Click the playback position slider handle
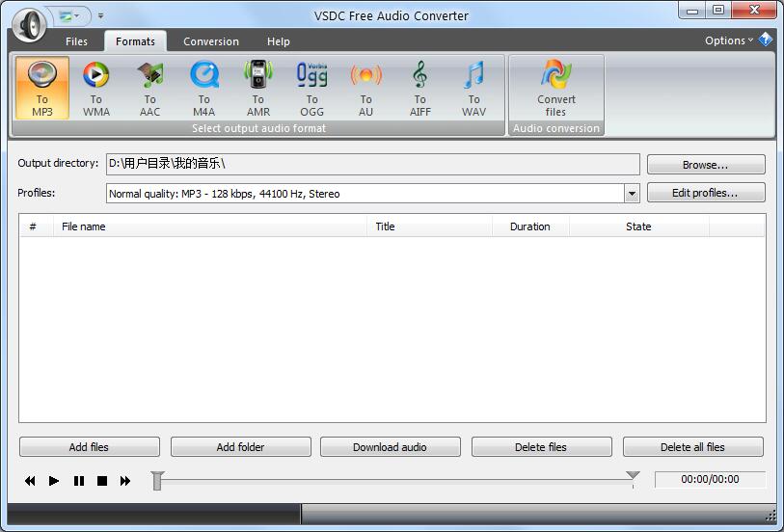This screenshot has width=784, height=532. (157, 480)
